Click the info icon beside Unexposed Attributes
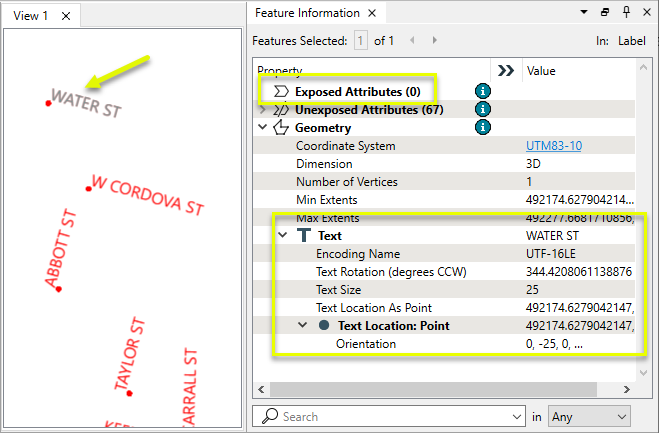This screenshot has width=659, height=433. (483, 109)
